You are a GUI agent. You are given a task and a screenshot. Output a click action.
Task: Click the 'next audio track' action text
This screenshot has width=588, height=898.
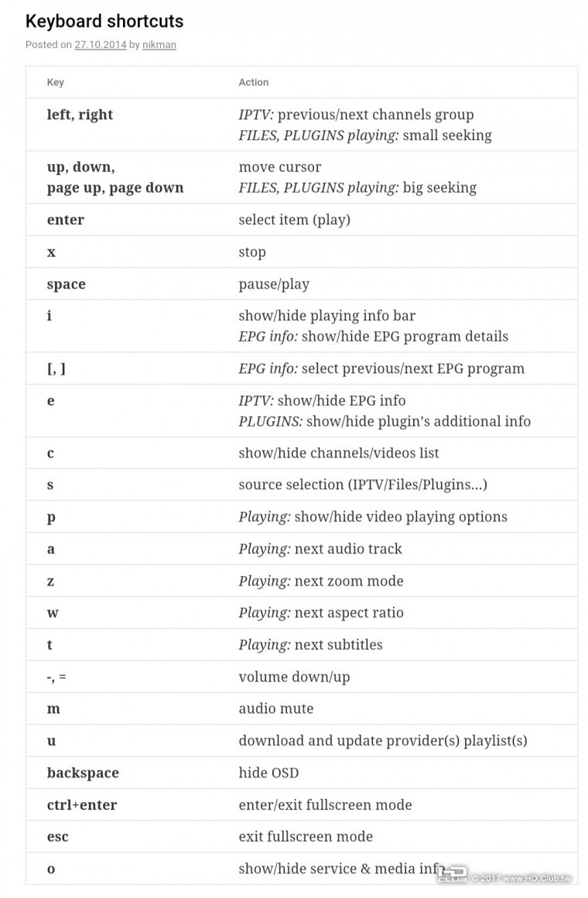tap(348, 549)
